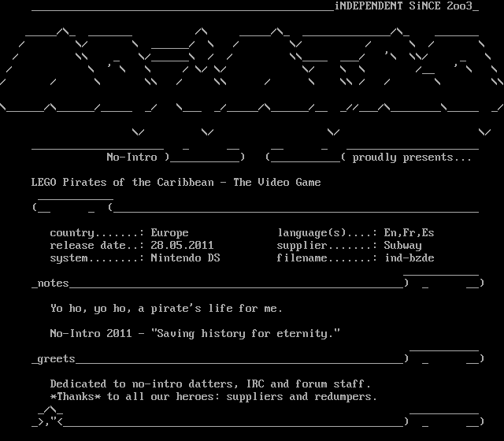Click the '_greets' section heading
The height and width of the screenshot is (441, 504).
point(54,359)
